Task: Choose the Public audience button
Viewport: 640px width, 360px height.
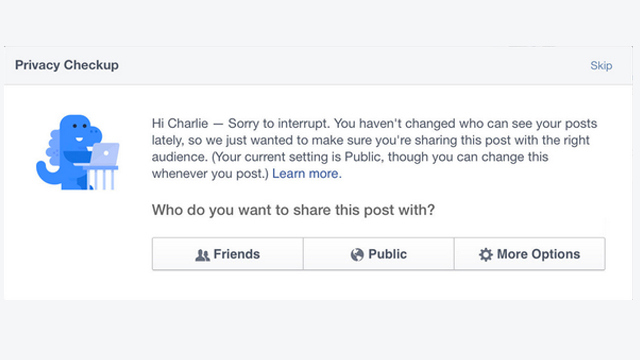Action: click(x=379, y=254)
